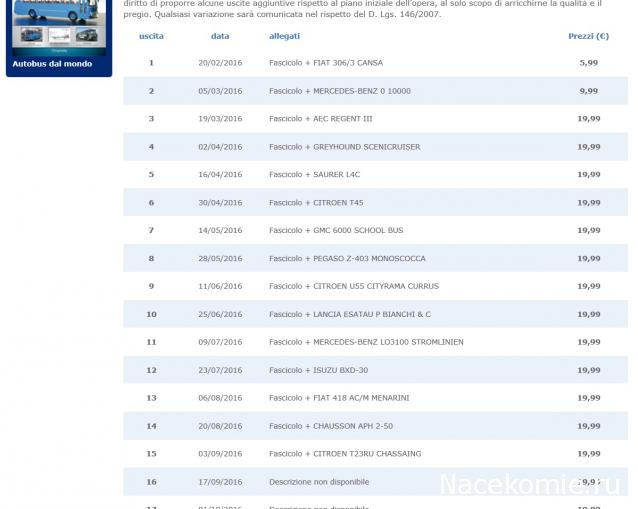Click the date 06/08/2016 cell

[x=220, y=398]
